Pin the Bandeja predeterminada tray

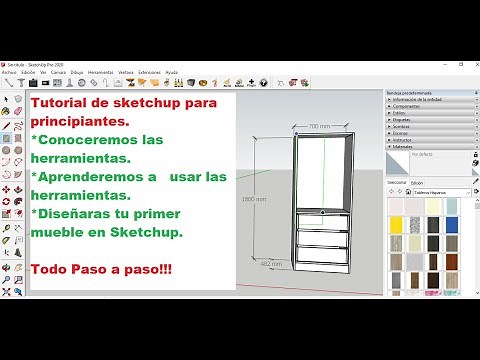click(x=476, y=93)
